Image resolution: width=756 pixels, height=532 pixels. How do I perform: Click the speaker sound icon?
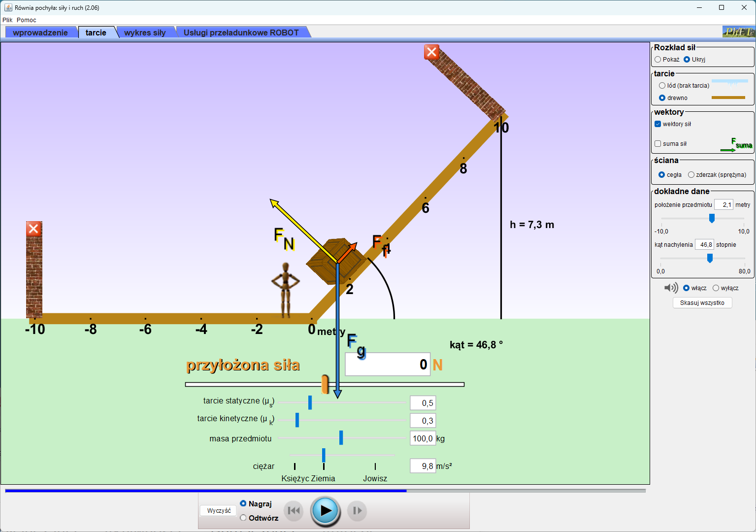click(x=670, y=288)
